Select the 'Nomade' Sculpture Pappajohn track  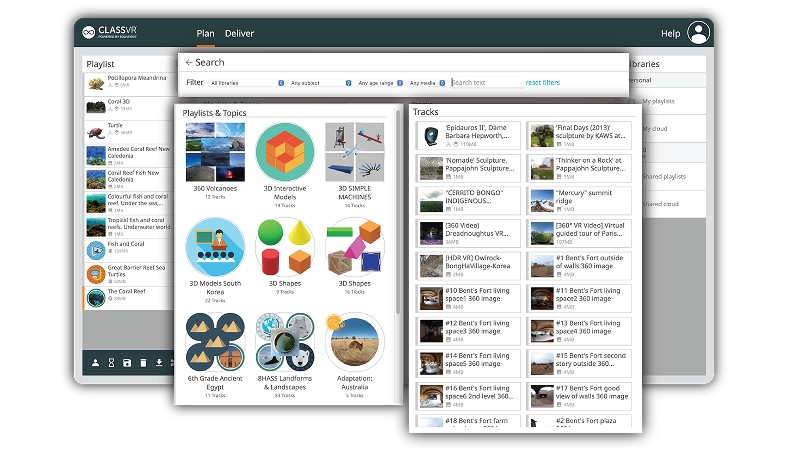coord(468,168)
